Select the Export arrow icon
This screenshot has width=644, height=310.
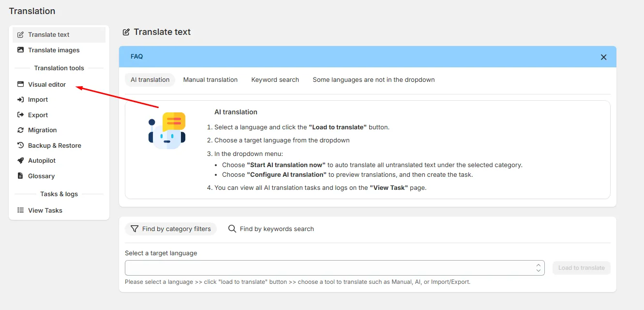(20, 115)
